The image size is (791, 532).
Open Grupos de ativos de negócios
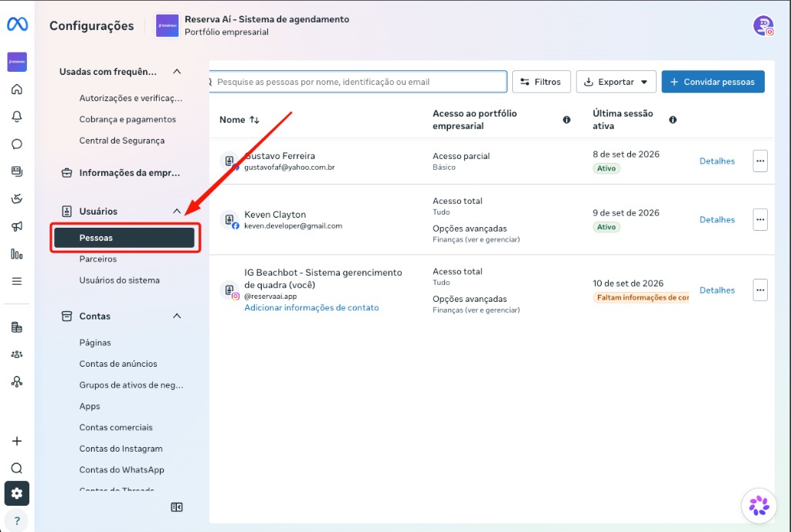tap(131, 385)
